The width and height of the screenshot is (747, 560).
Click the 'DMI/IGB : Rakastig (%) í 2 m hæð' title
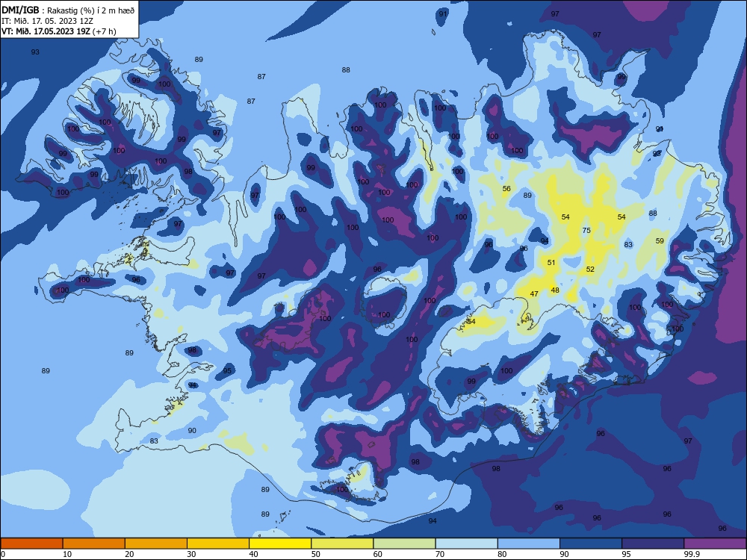(x=69, y=10)
